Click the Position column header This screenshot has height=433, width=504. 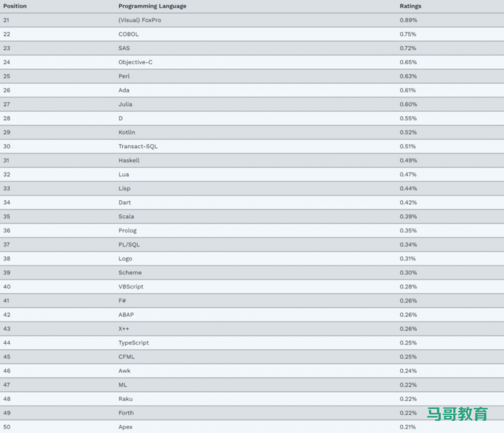click(15, 6)
